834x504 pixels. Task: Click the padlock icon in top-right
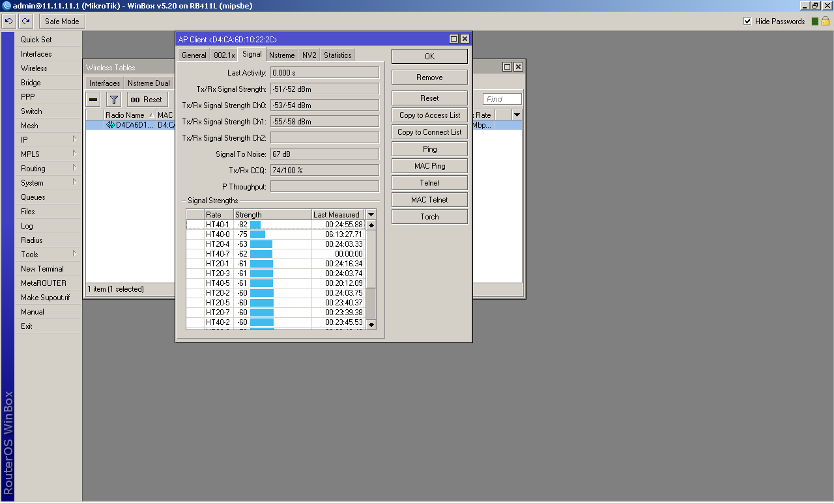click(825, 21)
